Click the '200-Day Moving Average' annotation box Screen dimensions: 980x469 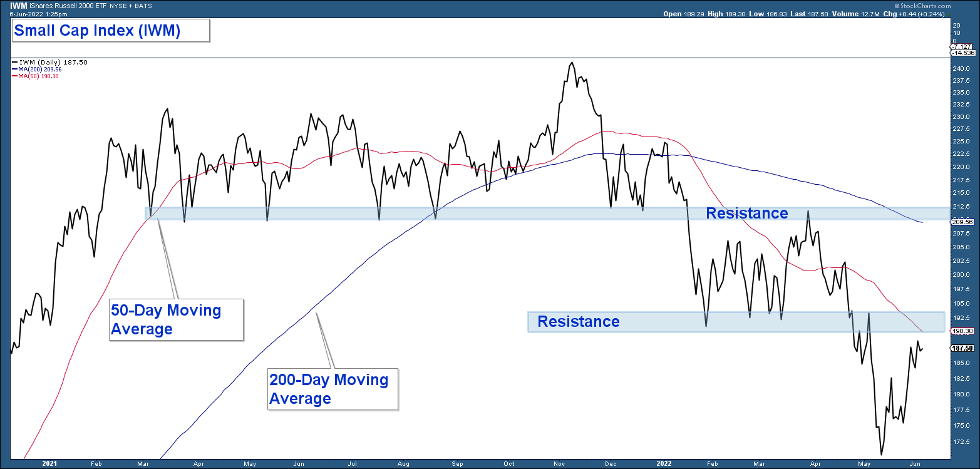point(333,389)
